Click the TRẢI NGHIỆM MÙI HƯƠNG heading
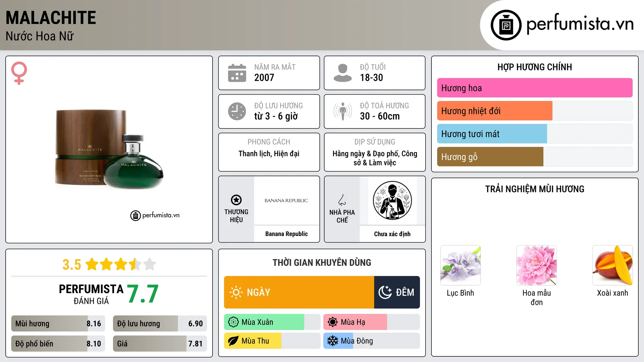This screenshot has width=644, height=362. 535,189
